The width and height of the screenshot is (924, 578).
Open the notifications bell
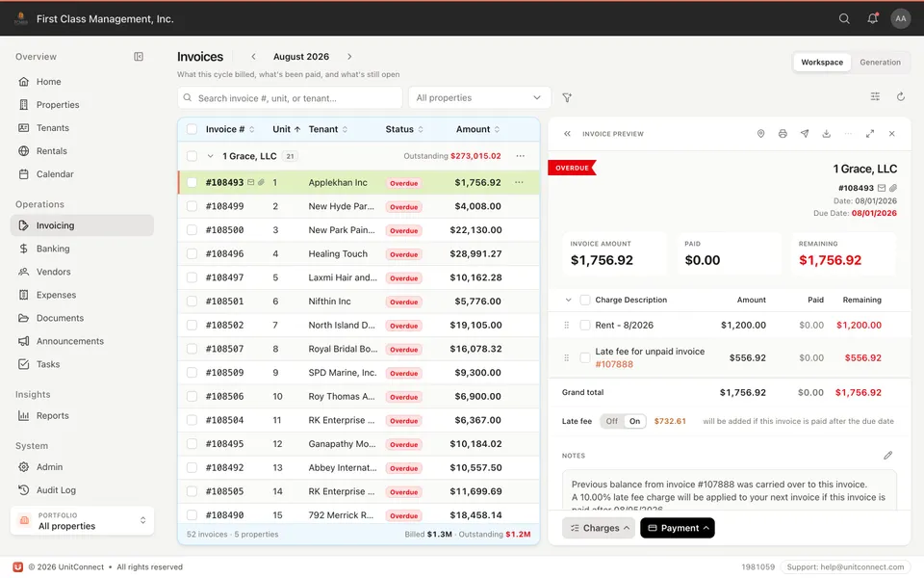(x=872, y=19)
